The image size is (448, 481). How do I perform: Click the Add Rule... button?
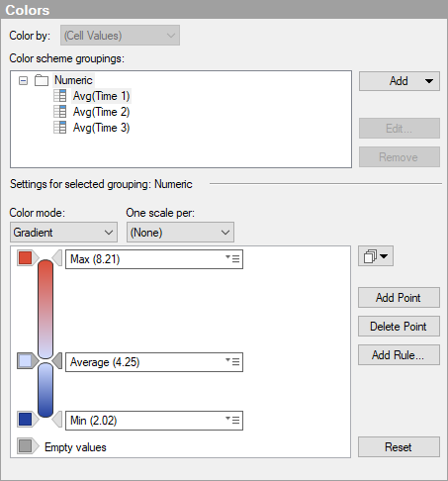coord(399,355)
